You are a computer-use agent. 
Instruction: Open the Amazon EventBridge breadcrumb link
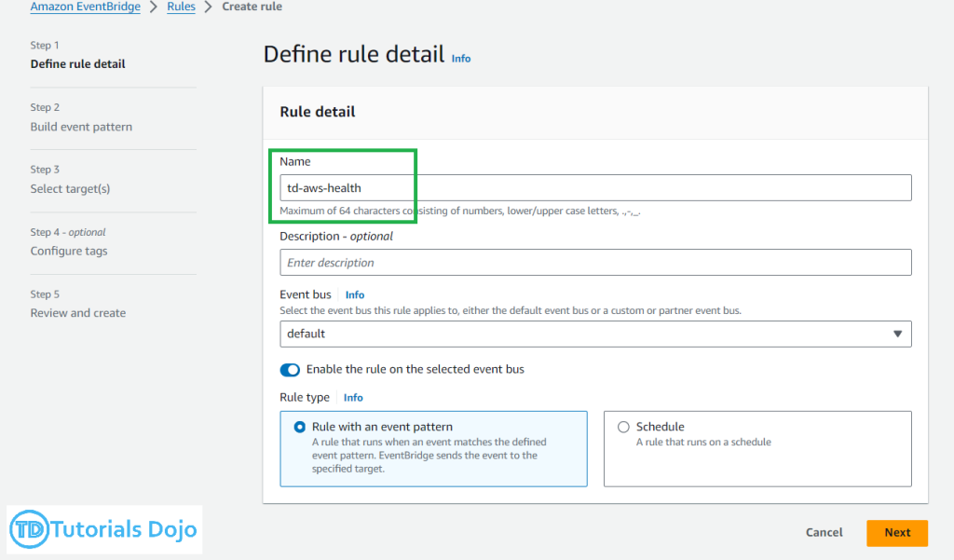click(x=85, y=7)
